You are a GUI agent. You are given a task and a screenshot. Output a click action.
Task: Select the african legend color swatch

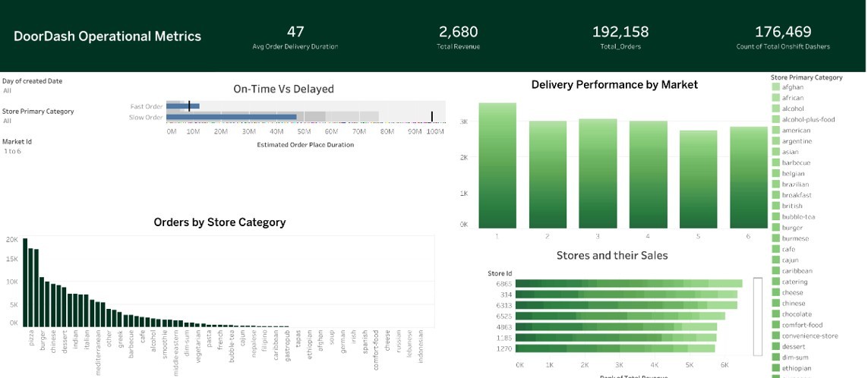click(775, 98)
